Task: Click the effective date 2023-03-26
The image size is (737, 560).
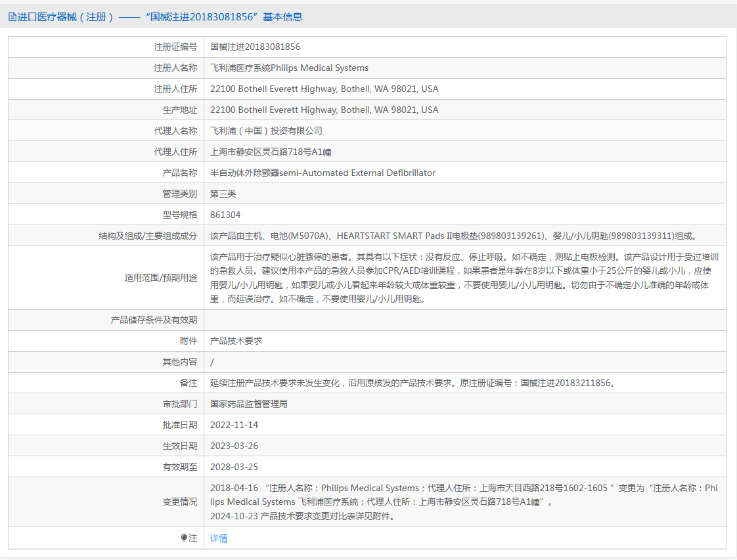Action: click(234, 446)
